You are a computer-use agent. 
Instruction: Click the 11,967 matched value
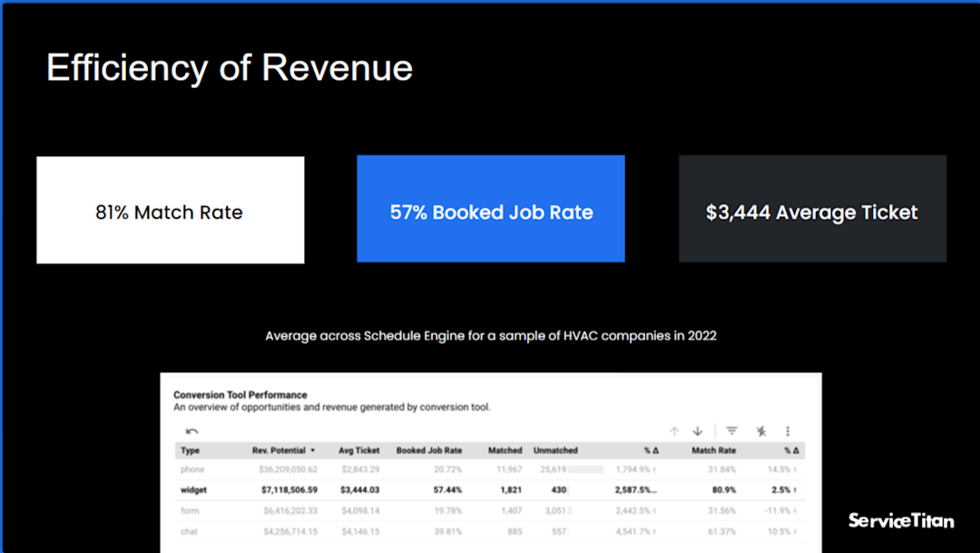(509, 469)
